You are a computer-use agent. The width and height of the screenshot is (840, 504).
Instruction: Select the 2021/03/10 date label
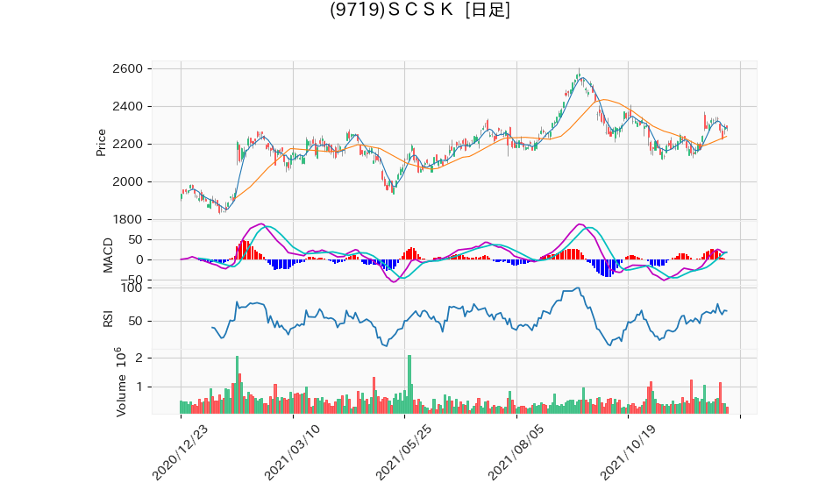pyautogui.click(x=292, y=452)
